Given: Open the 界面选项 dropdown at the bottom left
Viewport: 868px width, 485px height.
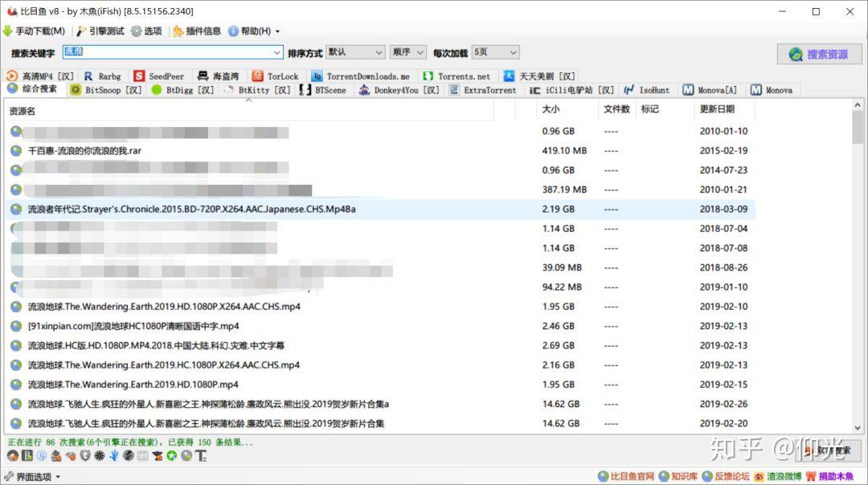Looking at the screenshot, I should [33, 476].
